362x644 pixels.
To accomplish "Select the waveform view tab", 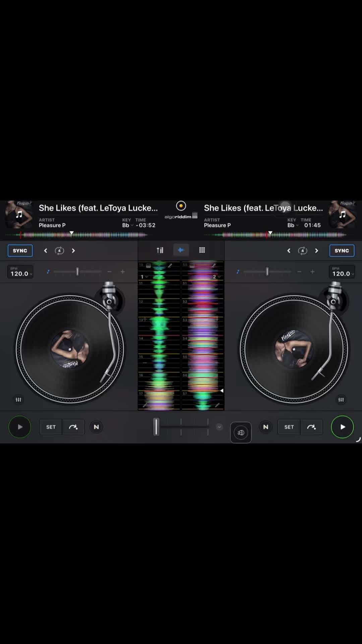I will pyautogui.click(x=181, y=250).
